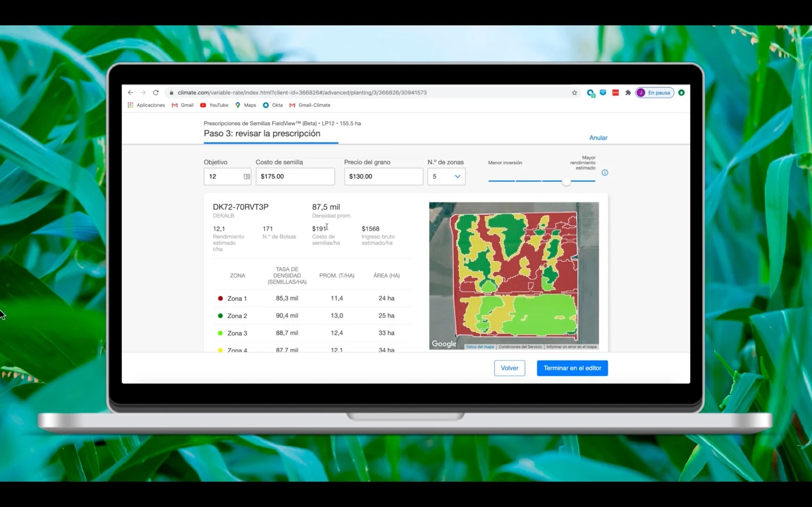
Task: Click the '171' bag count value
Action: point(268,229)
